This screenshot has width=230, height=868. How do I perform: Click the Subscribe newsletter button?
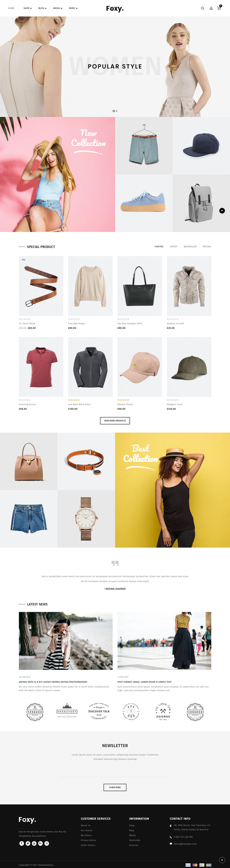[115, 787]
